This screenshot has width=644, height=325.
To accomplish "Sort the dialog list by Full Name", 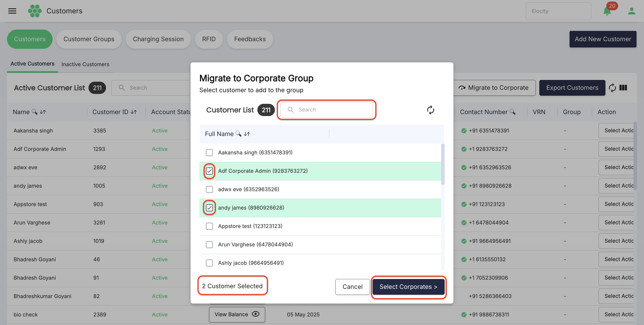I will pos(247,134).
